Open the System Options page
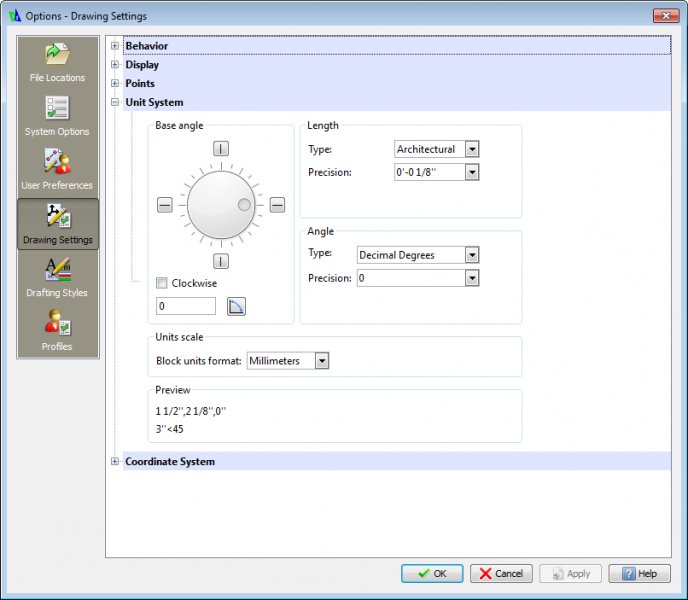This screenshot has height=600, width=688. (57, 116)
